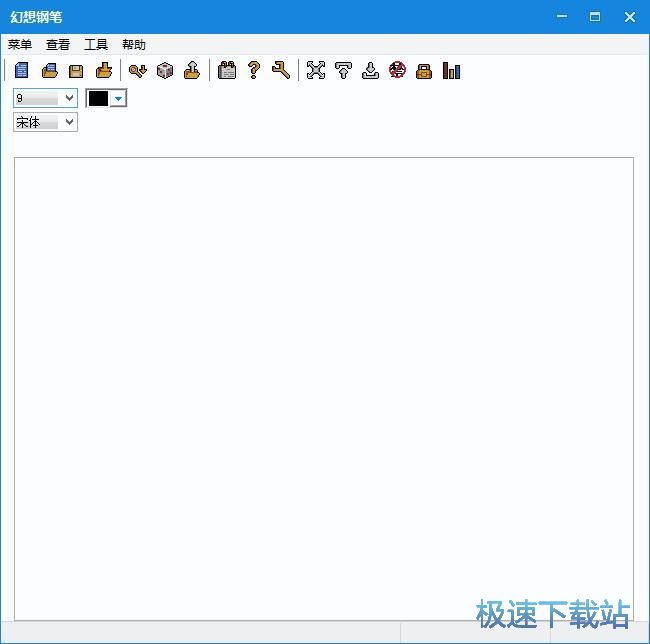650x644 pixels.
Task: Click the download-to-tray icon
Action: tap(370, 70)
